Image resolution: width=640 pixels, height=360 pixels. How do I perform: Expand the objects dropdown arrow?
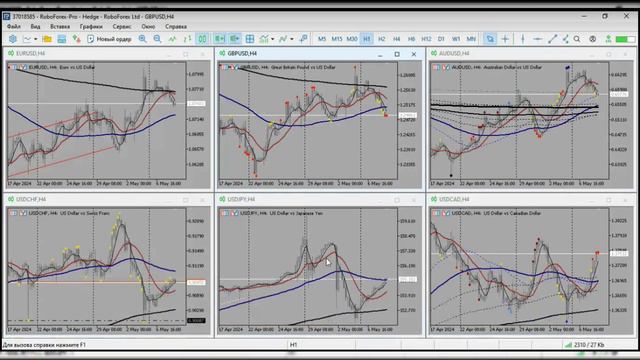[x=291, y=39]
